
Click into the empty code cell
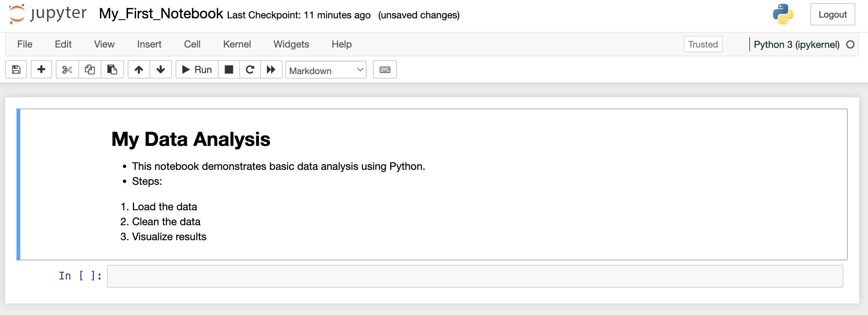475,276
